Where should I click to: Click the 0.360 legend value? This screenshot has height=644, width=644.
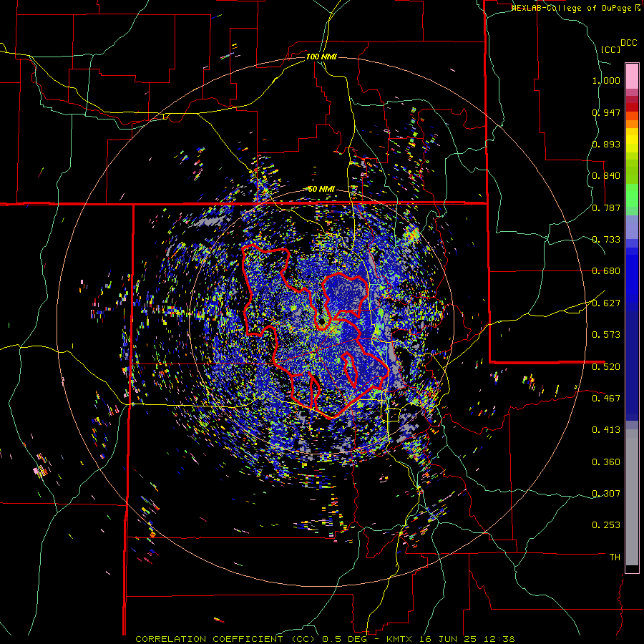[x=606, y=462]
